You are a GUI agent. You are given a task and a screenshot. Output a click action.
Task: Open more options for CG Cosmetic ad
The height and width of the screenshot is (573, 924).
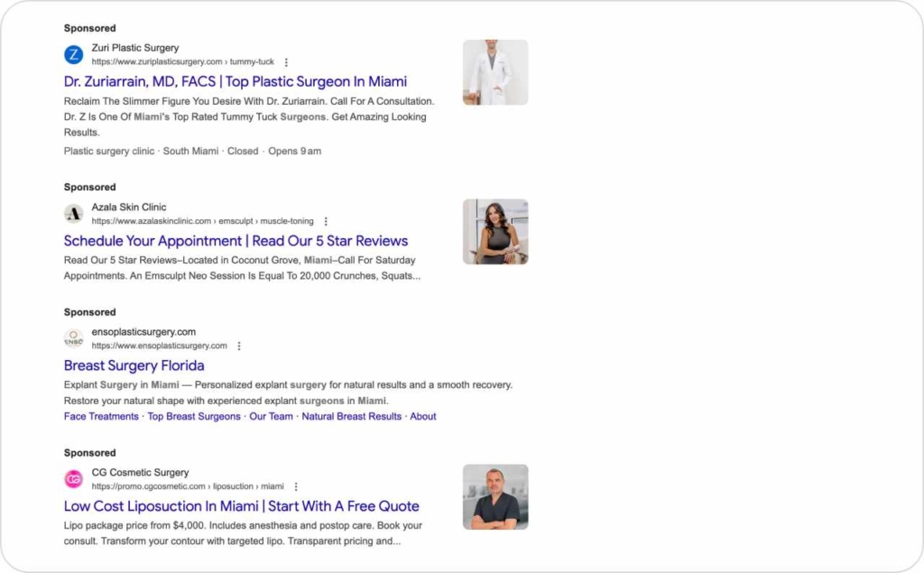pyautogui.click(x=295, y=486)
